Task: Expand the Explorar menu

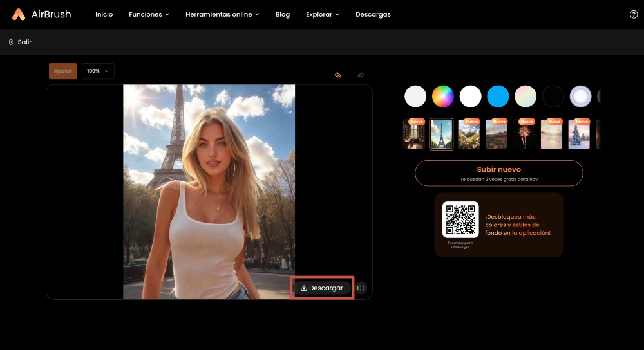Action: click(323, 14)
